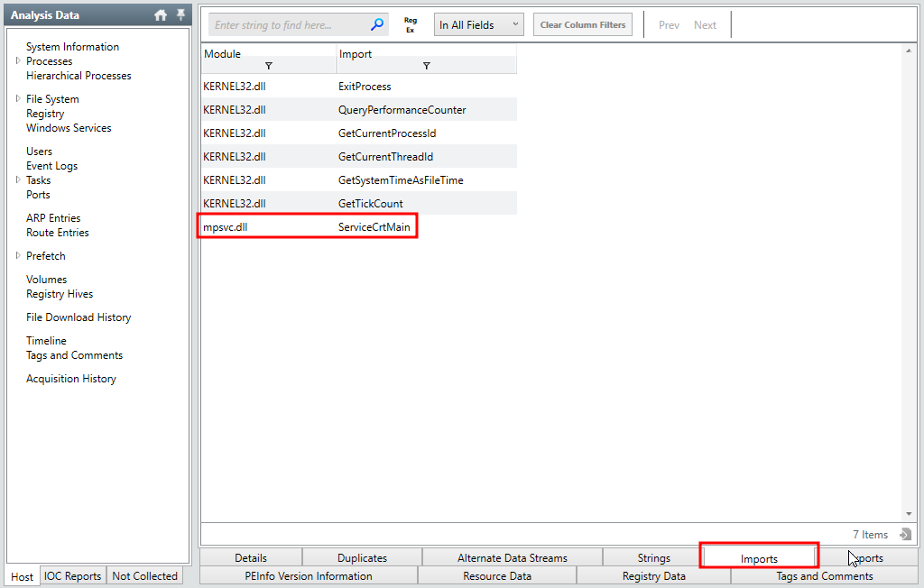924x588 pixels.
Task: Switch to the Strings tab
Action: (x=653, y=558)
